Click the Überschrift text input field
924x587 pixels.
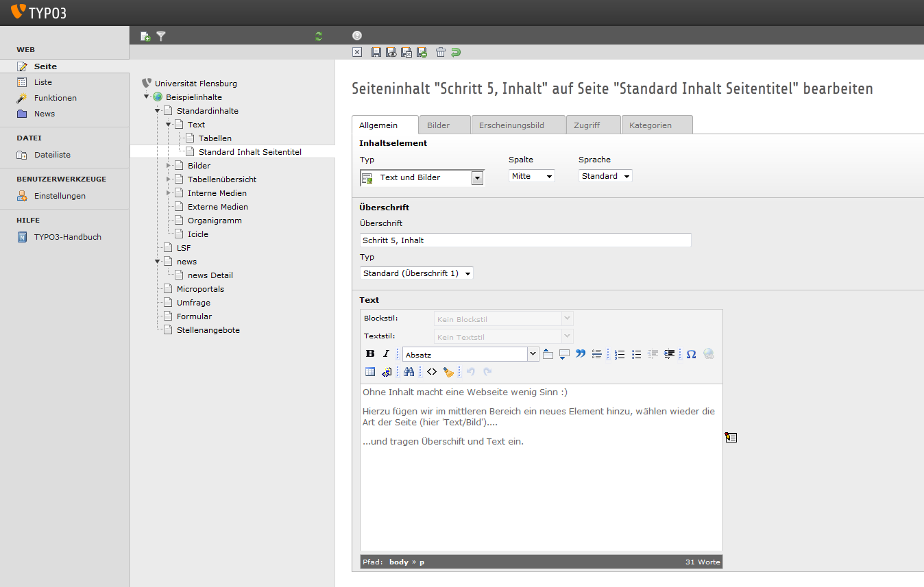pos(525,240)
